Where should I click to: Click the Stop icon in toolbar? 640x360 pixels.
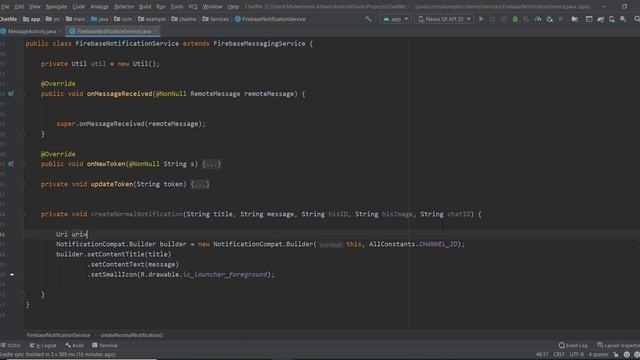561,19
